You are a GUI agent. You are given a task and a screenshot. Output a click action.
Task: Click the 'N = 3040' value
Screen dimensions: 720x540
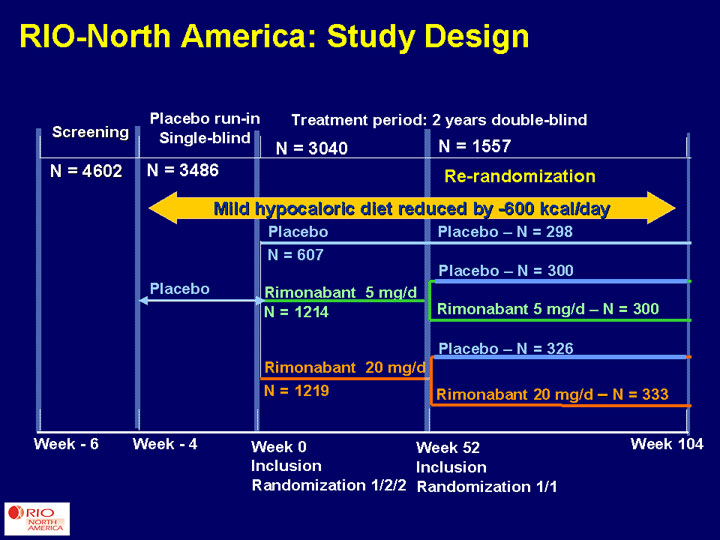(x=312, y=148)
